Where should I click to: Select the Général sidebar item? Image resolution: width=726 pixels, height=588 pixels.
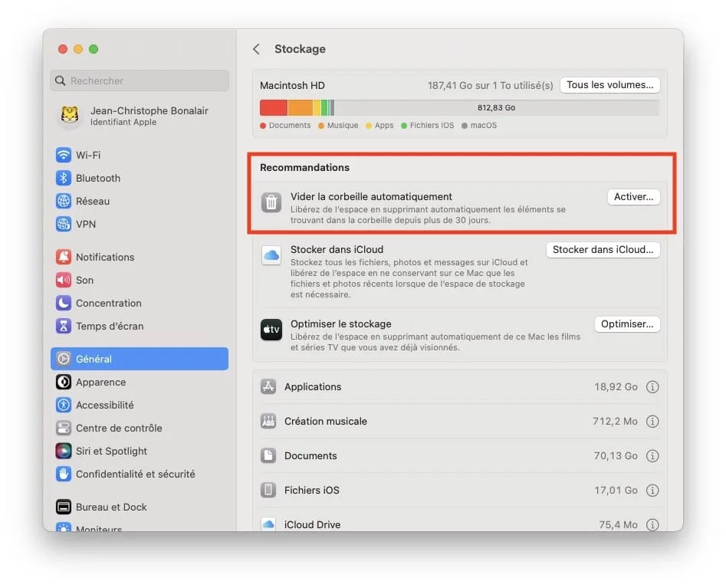140,359
